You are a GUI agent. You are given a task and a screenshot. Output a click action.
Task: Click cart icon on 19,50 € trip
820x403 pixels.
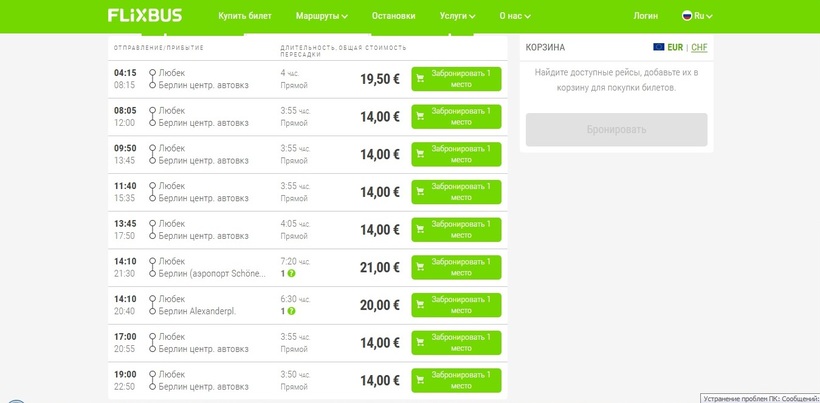(421, 79)
